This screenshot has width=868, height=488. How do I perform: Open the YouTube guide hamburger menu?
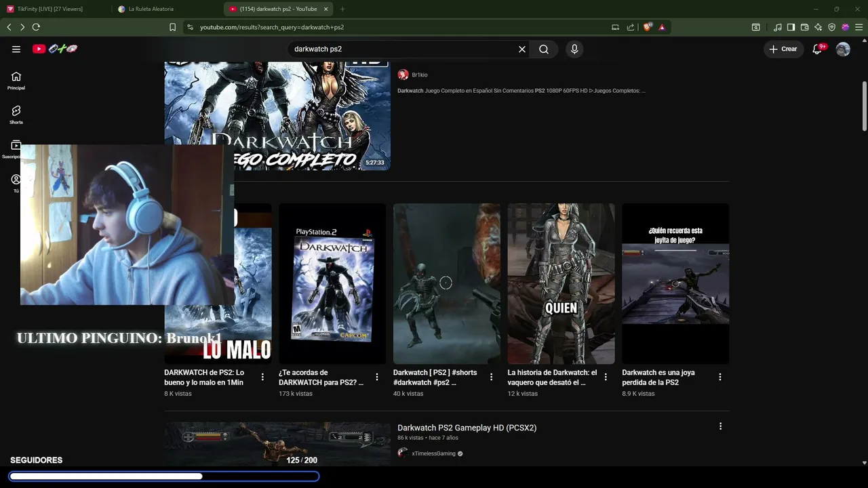(16, 49)
